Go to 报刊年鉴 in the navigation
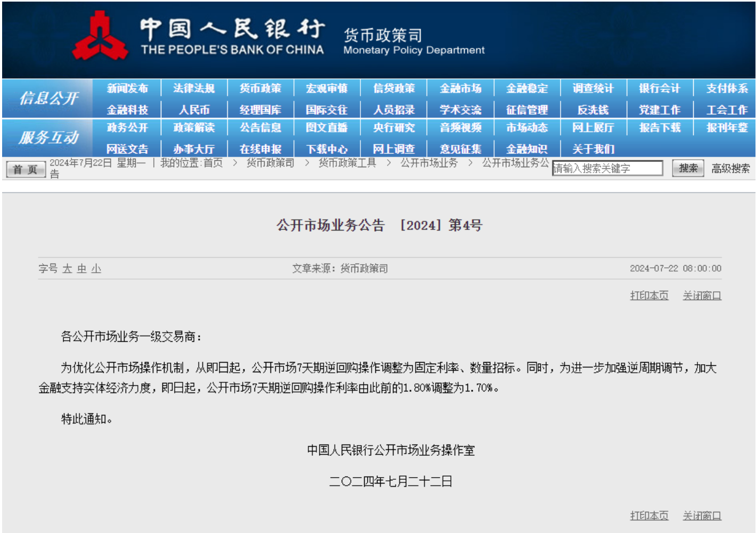Image resolution: width=756 pixels, height=533 pixels. pyautogui.click(x=727, y=128)
